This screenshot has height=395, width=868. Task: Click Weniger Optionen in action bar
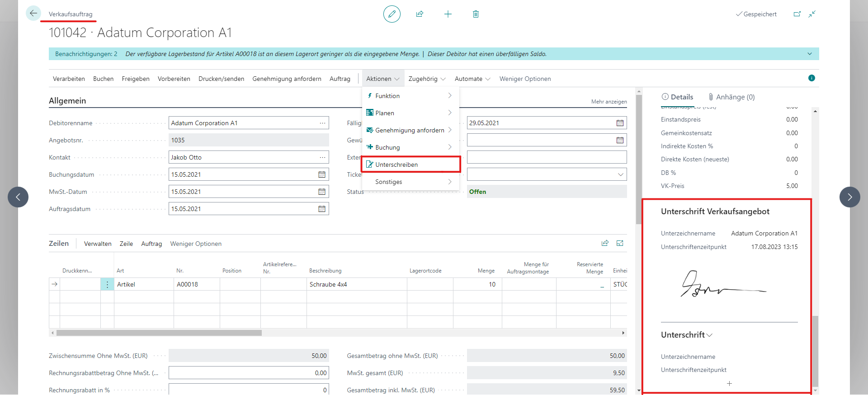pos(525,79)
